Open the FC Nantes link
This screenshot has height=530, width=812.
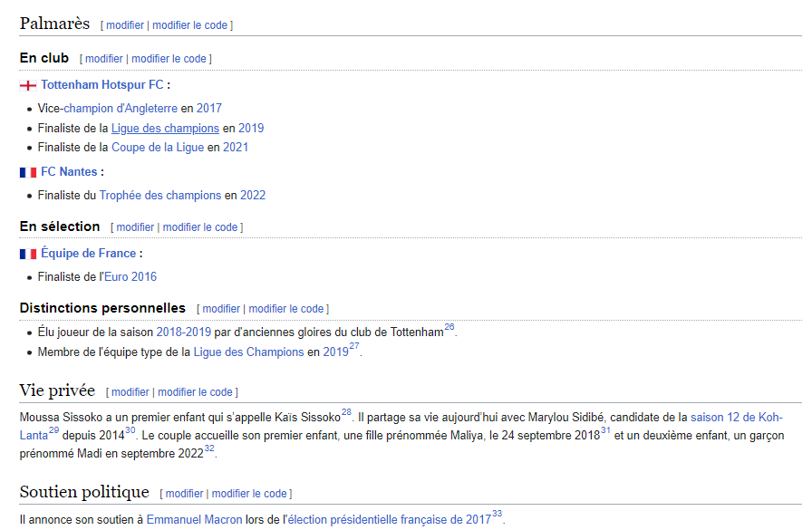[69, 172]
